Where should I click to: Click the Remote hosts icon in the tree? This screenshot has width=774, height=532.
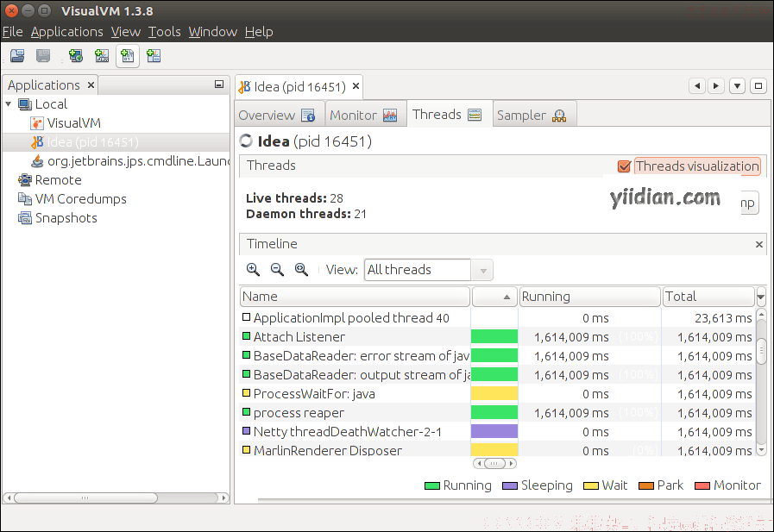pos(25,180)
